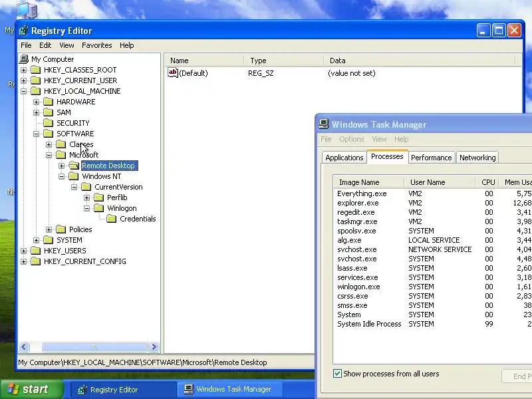Expand the Policies node
This screenshot has height=399, width=532.
point(49,229)
